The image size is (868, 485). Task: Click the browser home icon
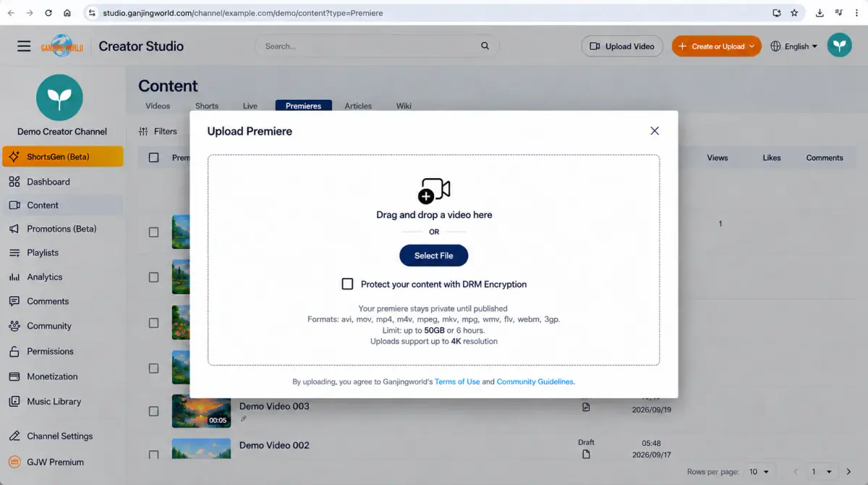67,13
